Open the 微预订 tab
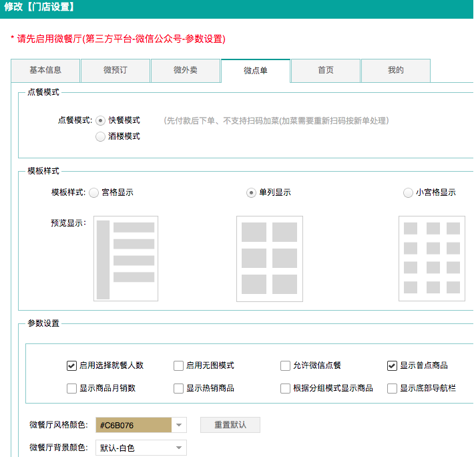The height and width of the screenshot is (457, 476). click(x=115, y=71)
